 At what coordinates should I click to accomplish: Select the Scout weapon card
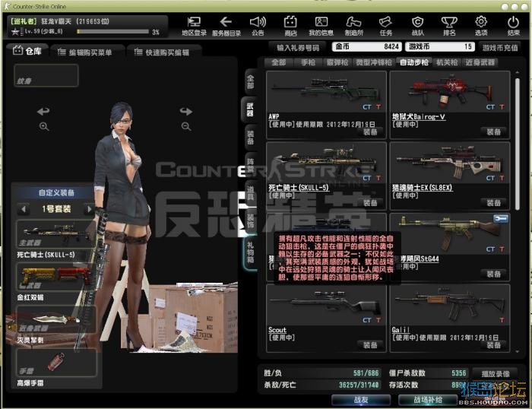326,319
